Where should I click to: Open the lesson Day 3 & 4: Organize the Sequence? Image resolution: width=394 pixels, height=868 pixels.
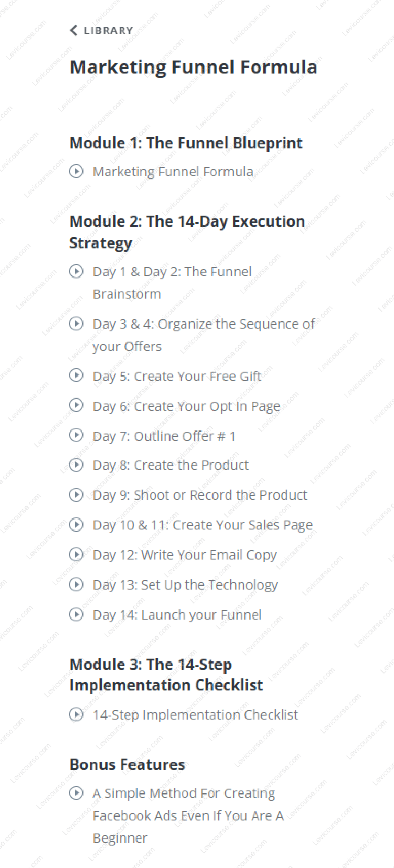tap(203, 324)
